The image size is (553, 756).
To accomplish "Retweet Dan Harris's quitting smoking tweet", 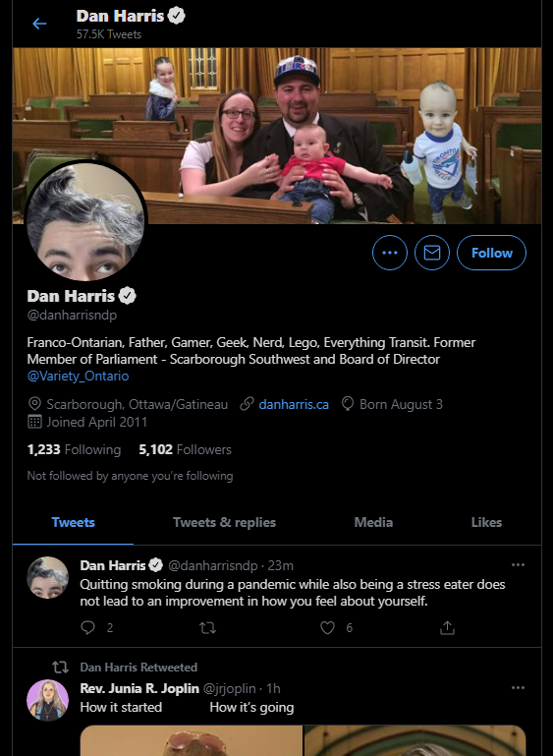I will [207, 627].
